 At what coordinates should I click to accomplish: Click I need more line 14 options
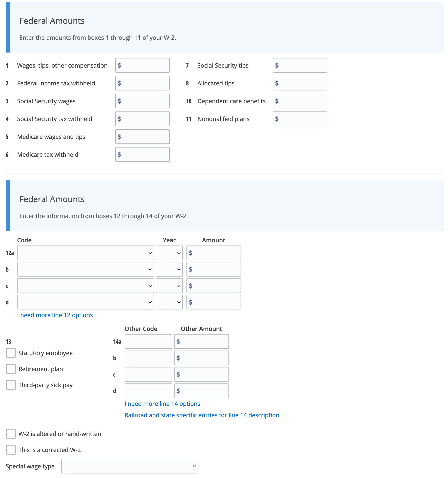(163, 403)
